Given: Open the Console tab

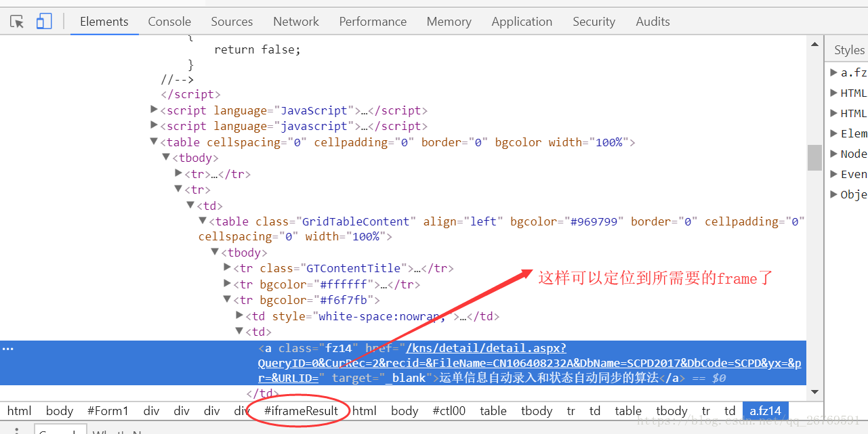Looking at the screenshot, I should click(x=169, y=22).
